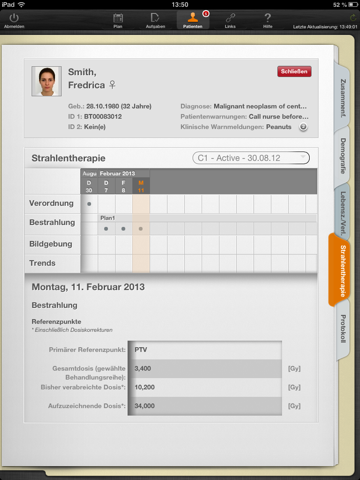Click the Diagnose Malignant neoplasm text

[260, 106]
